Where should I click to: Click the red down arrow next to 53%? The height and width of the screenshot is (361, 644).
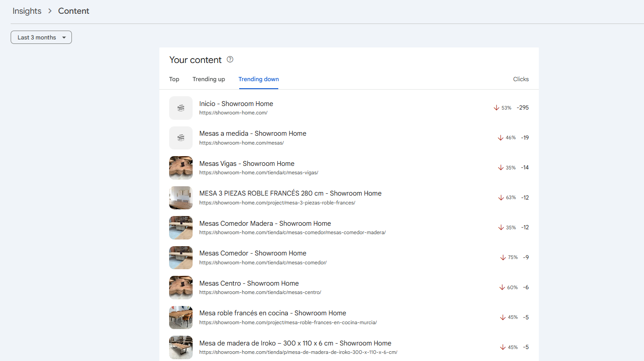tap(496, 108)
